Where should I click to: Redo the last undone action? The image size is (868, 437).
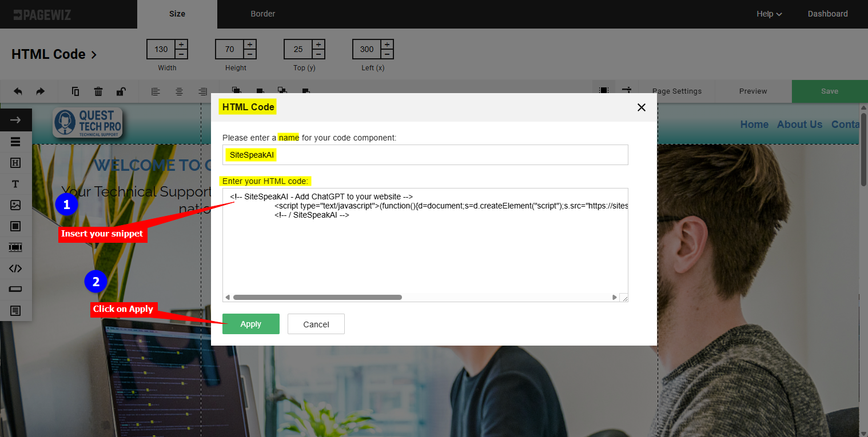click(x=40, y=91)
